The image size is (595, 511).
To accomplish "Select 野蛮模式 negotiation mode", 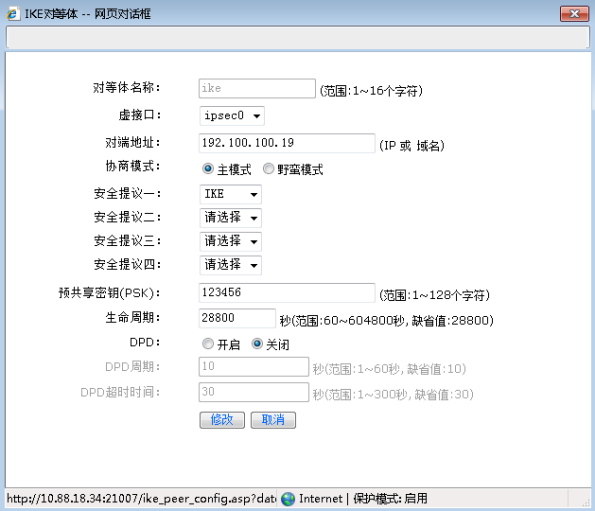I will [268, 168].
